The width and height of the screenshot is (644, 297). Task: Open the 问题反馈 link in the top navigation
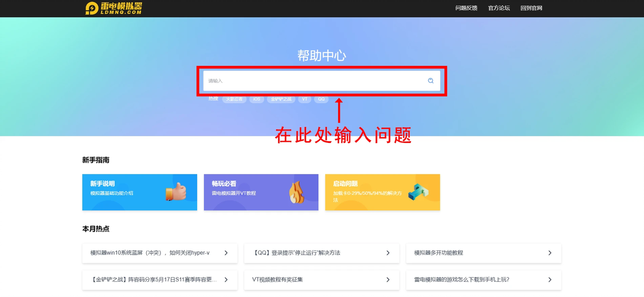click(466, 8)
